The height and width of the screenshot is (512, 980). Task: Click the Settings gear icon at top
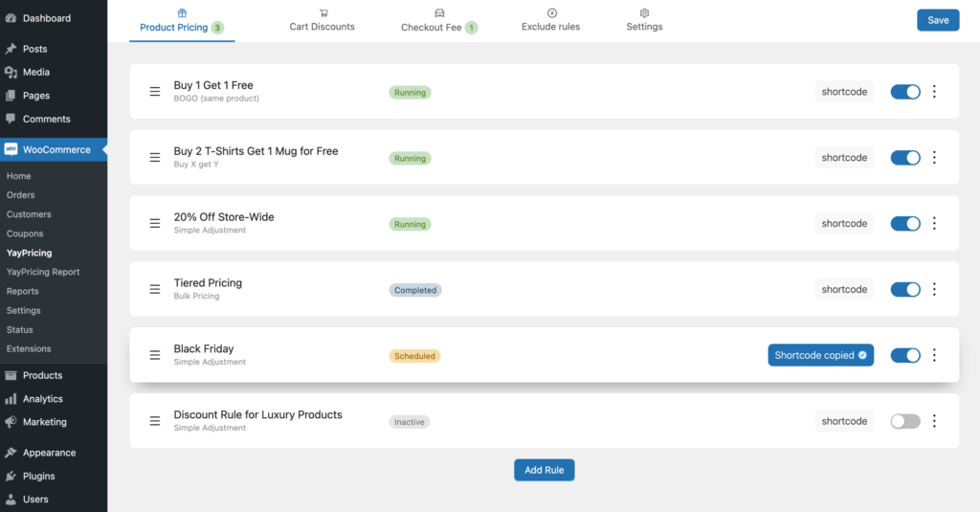644,13
